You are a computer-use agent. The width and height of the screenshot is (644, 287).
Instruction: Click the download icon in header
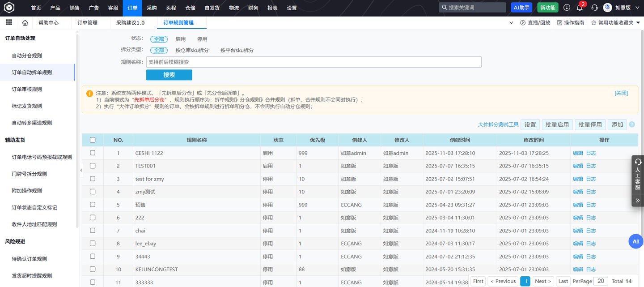click(567, 8)
